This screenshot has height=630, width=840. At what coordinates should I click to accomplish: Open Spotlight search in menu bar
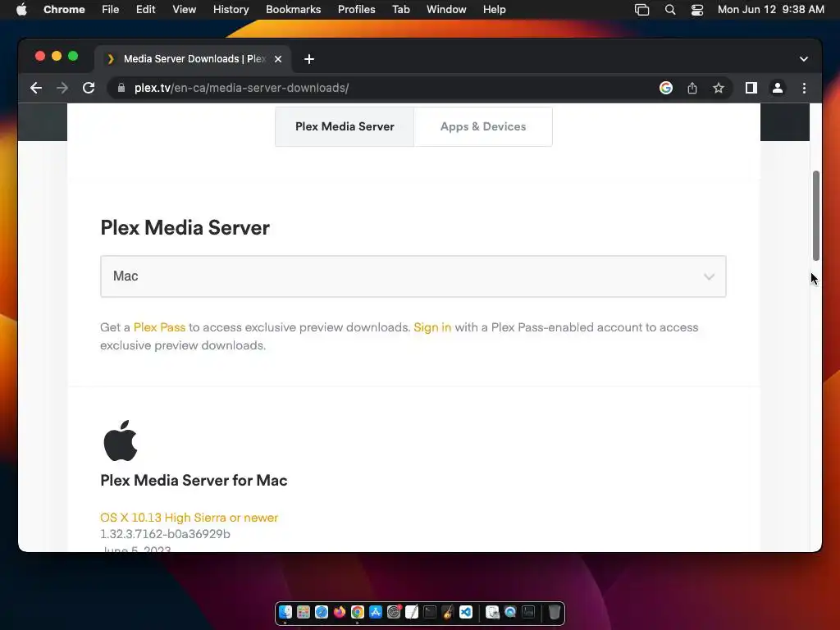point(669,10)
